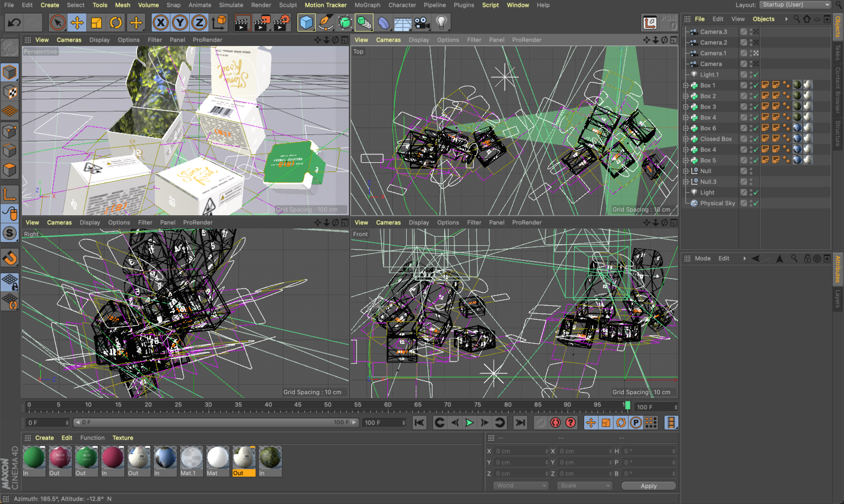Image resolution: width=844 pixels, height=504 pixels.
Task: Toggle Camera.3 layer checkbox
Action: 744,32
